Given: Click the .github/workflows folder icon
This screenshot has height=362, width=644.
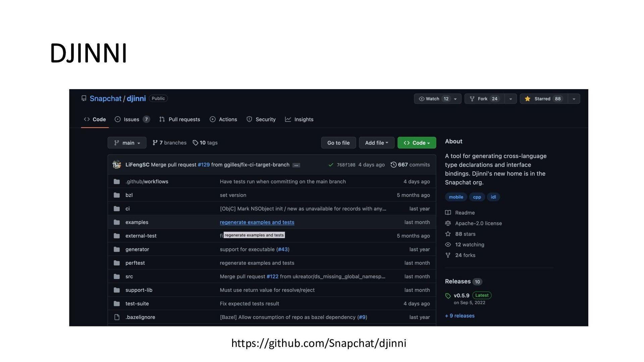Looking at the screenshot, I should [117, 182].
